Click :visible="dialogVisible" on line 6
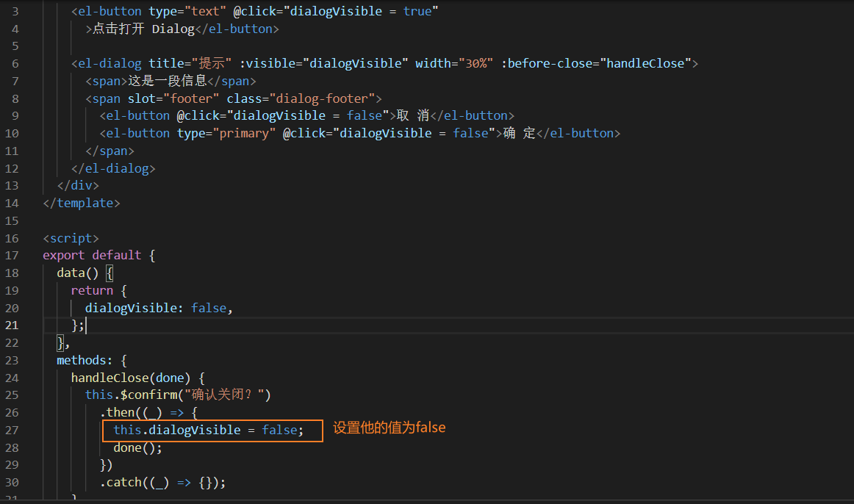 [x=323, y=64]
